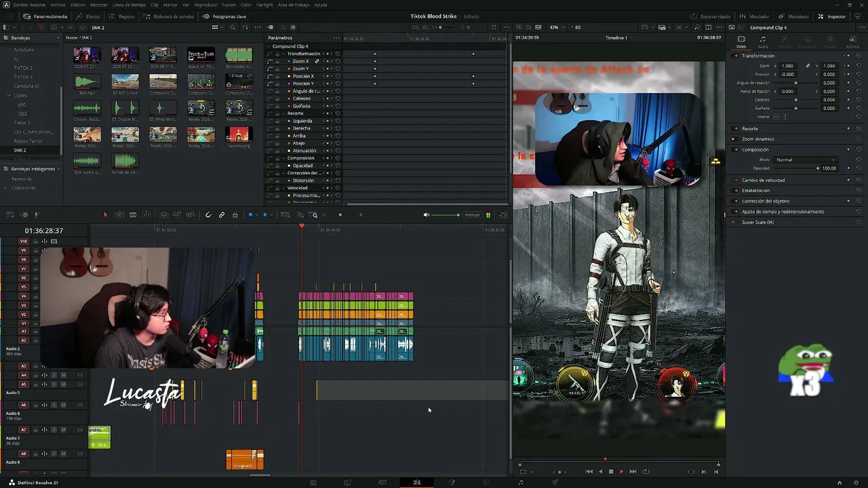Click the Zoom X value field
This screenshot has width=868, height=488.
787,66
